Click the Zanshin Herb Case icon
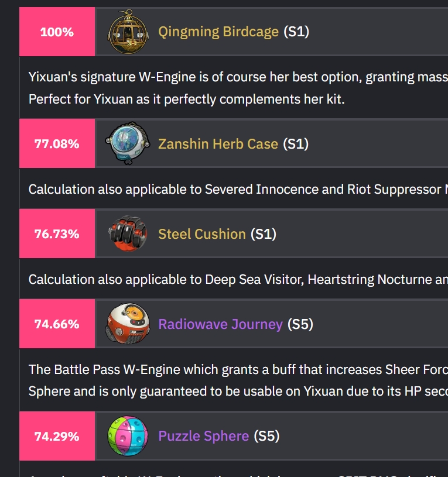 coord(128,143)
